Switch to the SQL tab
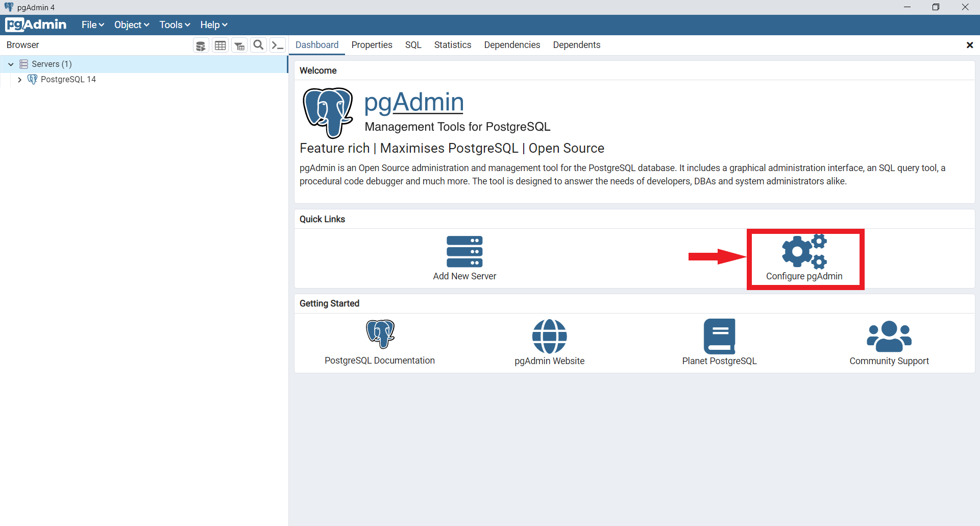The width and height of the screenshot is (980, 526). [x=413, y=45]
